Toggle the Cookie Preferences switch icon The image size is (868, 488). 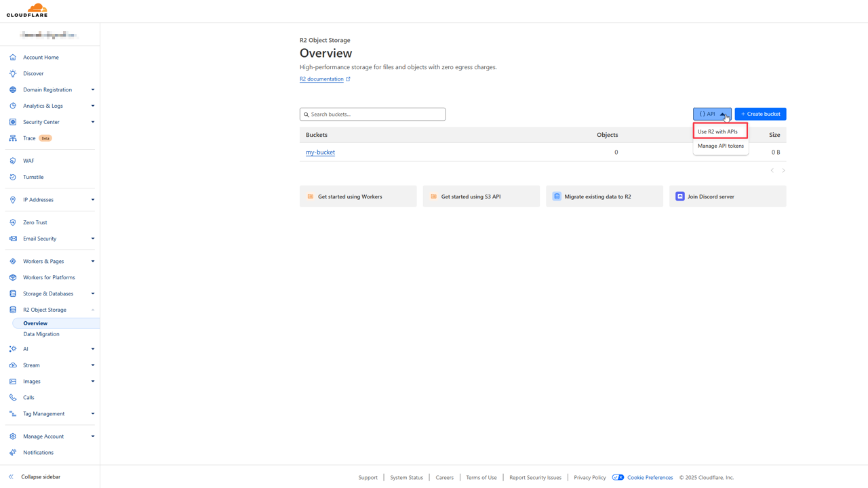pos(618,478)
